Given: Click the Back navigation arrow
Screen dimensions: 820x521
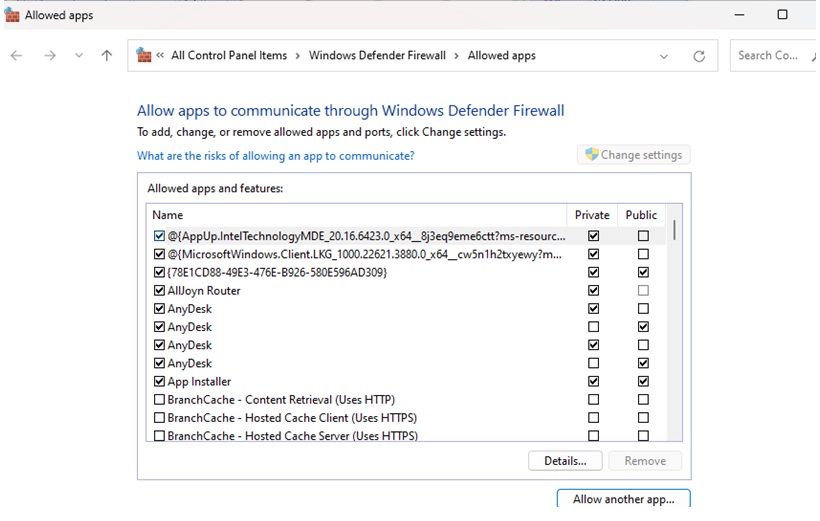Looking at the screenshot, I should coord(16,55).
